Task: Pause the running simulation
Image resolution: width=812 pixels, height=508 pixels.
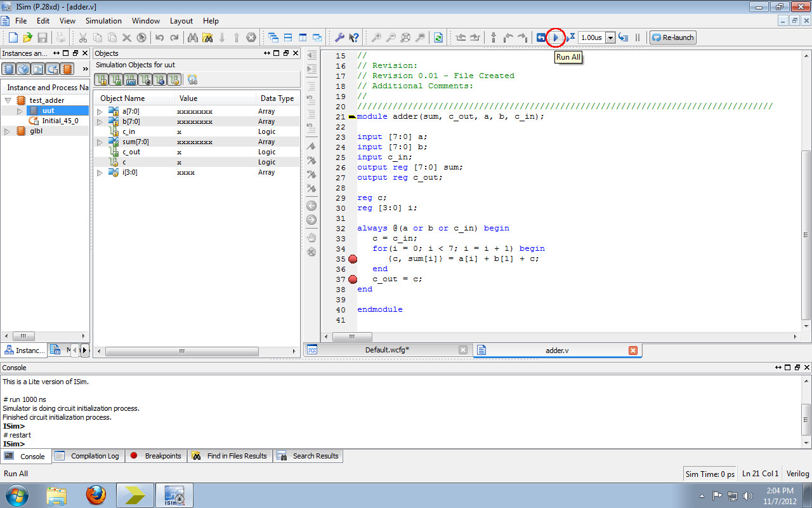Action: [x=637, y=37]
